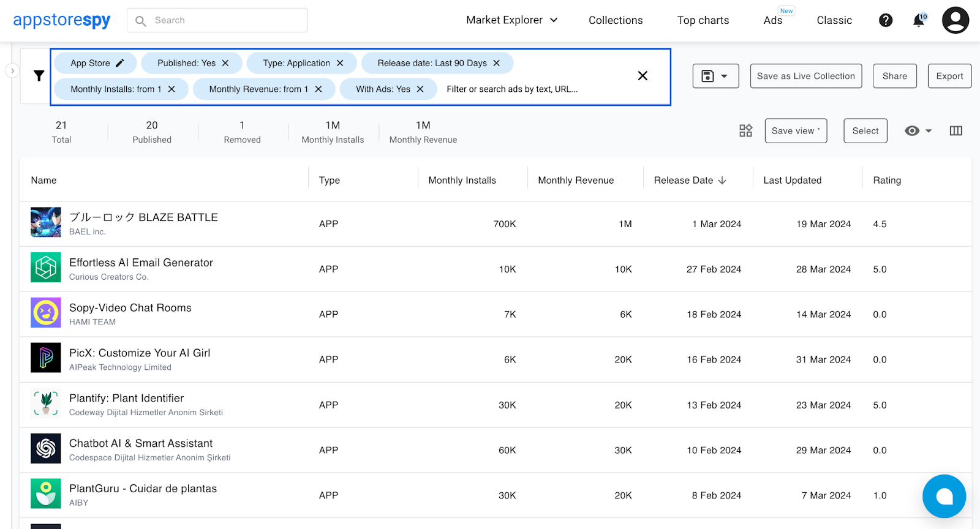Edit the App Store filter with pencil icon
The image size is (980, 529).
pos(120,63)
